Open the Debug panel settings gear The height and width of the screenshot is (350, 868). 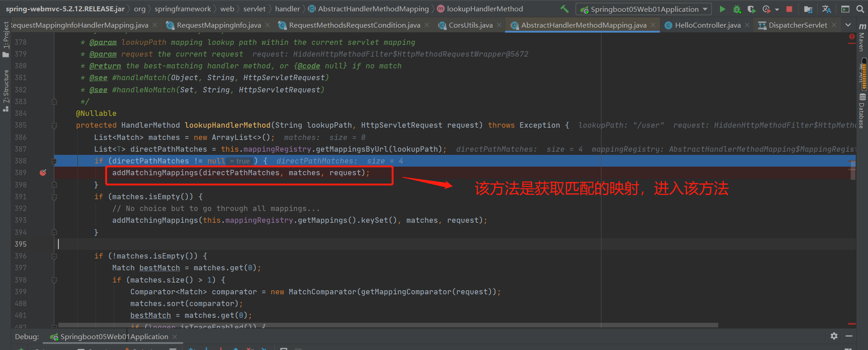834,336
